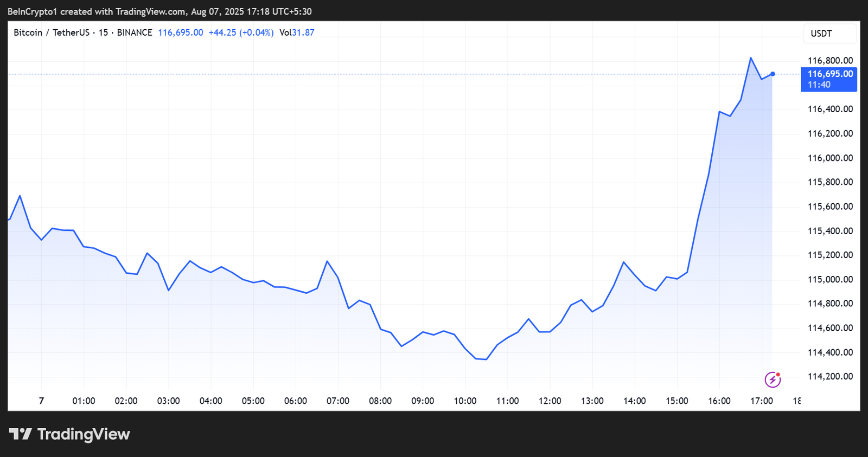Click the date label 7 on time axis
The image size is (868, 457).
[x=41, y=401]
